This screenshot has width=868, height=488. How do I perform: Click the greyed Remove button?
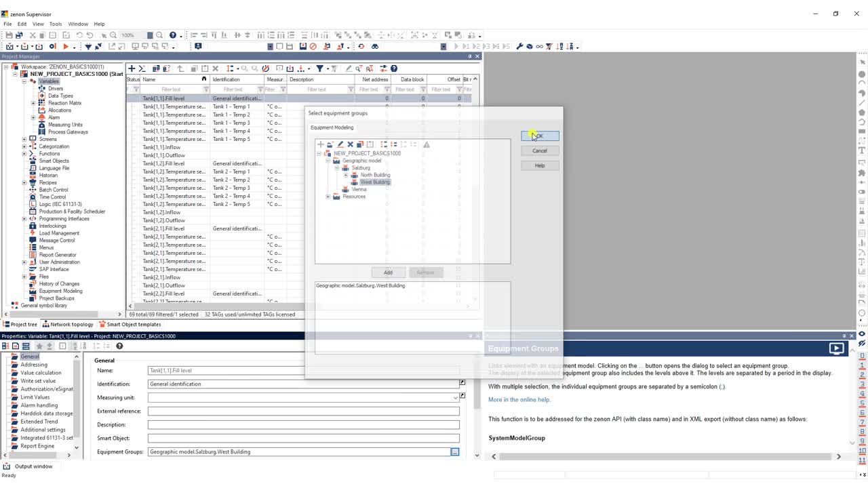point(425,272)
